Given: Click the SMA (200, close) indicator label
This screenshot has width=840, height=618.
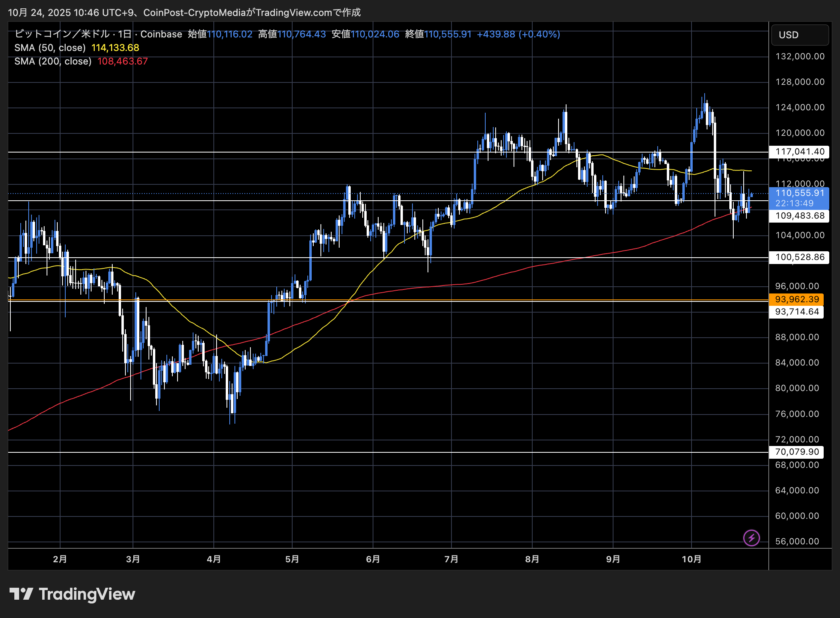Looking at the screenshot, I should pyautogui.click(x=53, y=61).
